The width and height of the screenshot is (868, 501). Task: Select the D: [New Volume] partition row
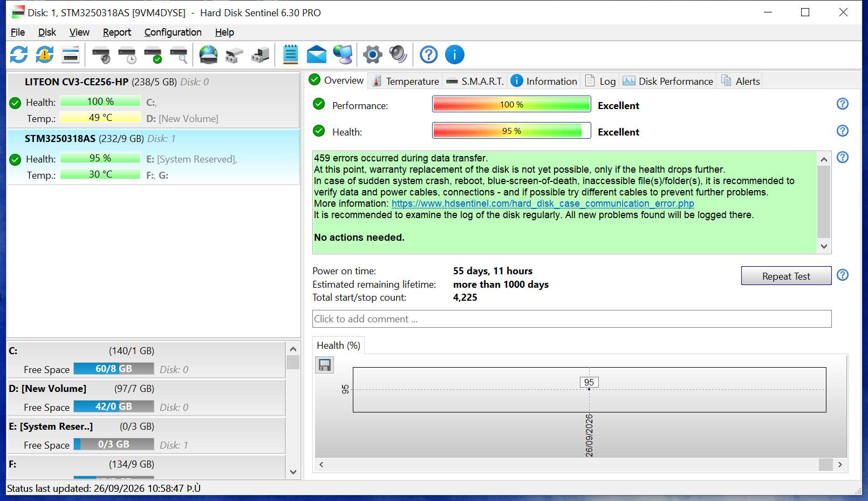(146, 398)
